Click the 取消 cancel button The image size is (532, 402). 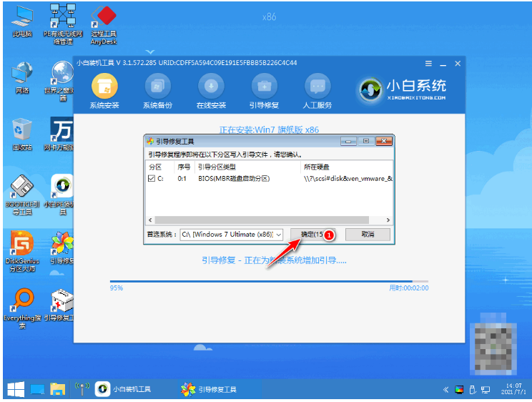pos(367,235)
